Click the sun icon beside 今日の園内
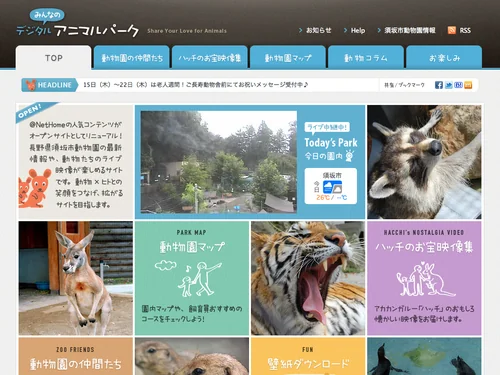Screen dimensions: 500x375 (349, 156)
